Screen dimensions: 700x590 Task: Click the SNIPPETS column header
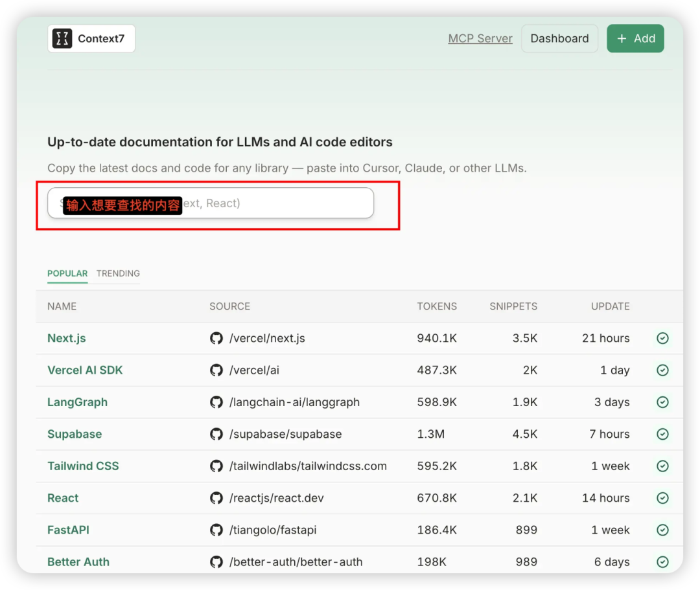click(513, 306)
